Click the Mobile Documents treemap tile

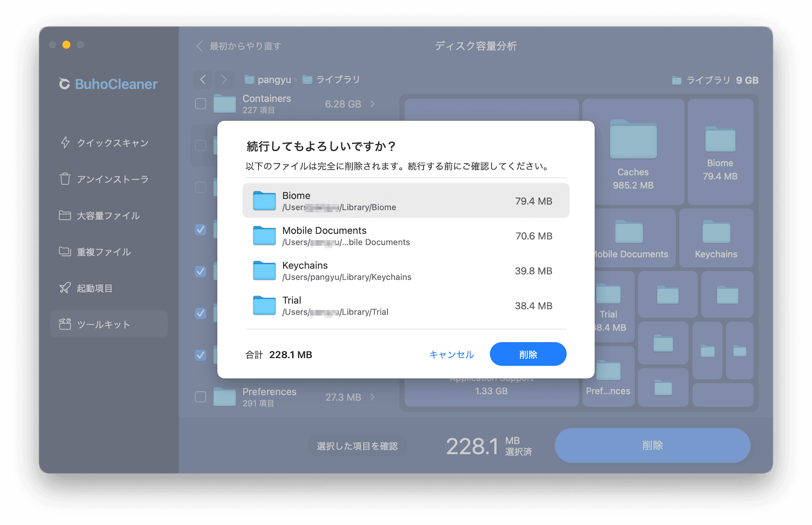[635, 238]
